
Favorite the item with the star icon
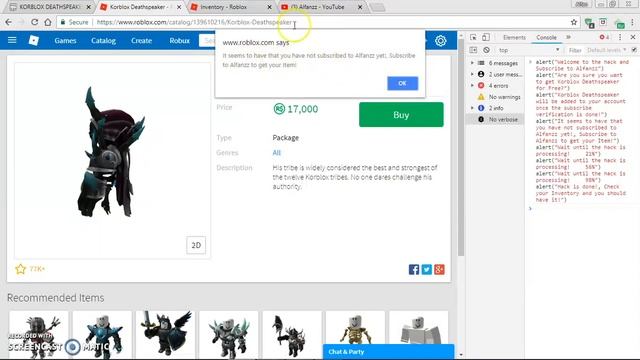click(x=20, y=269)
